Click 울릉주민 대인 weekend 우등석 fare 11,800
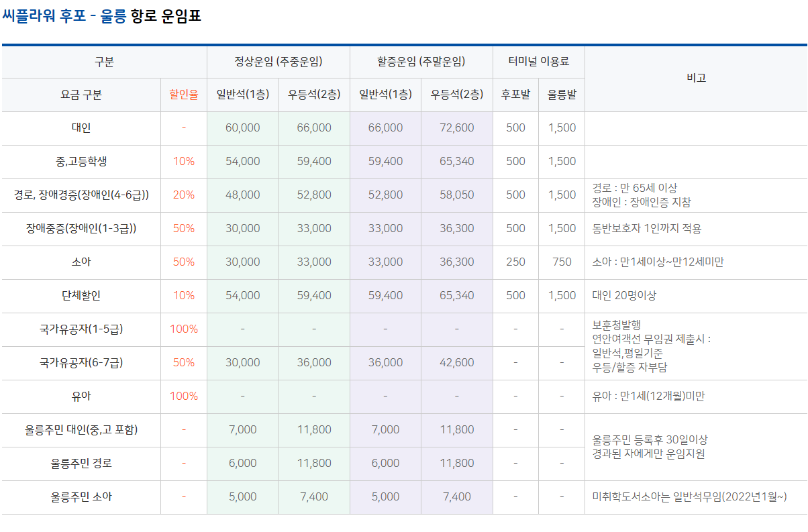808x532 pixels. [457, 430]
